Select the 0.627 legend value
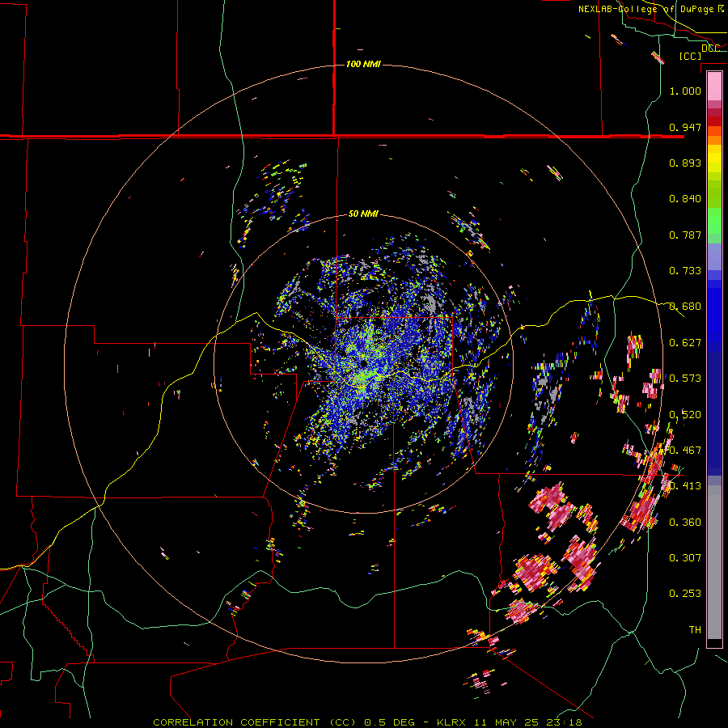This screenshot has height=728, width=728. coord(685,343)
